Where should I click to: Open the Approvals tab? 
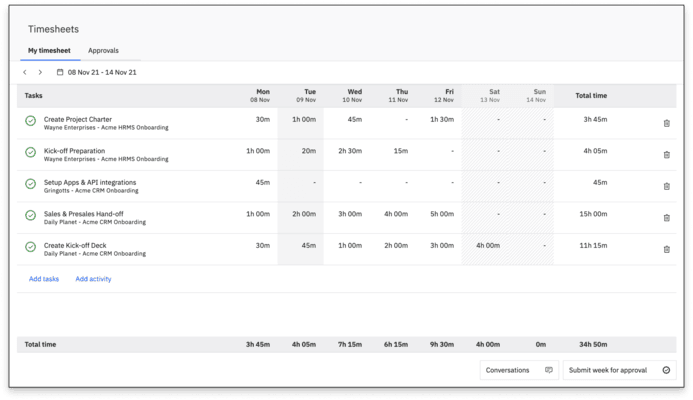click(103, 50)
